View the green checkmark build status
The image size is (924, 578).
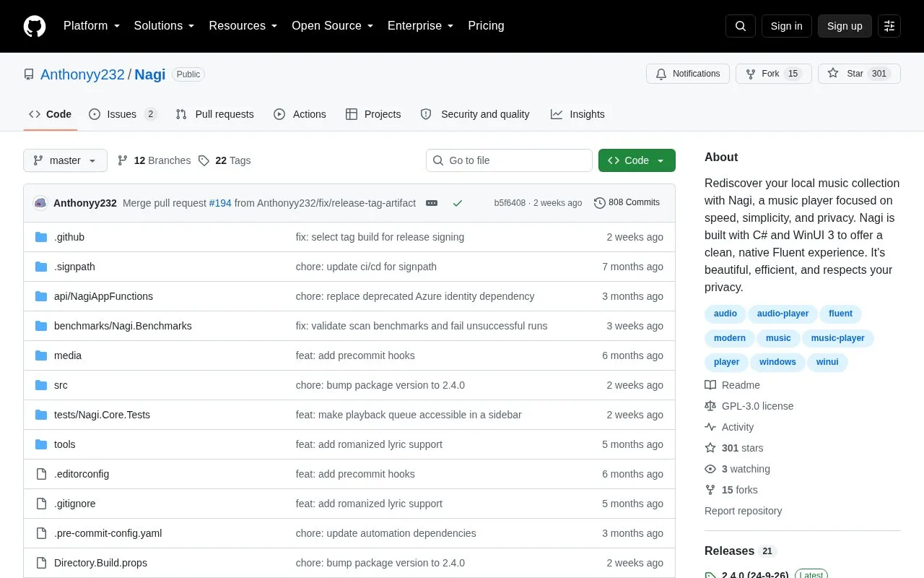click(x=458, y=203)
